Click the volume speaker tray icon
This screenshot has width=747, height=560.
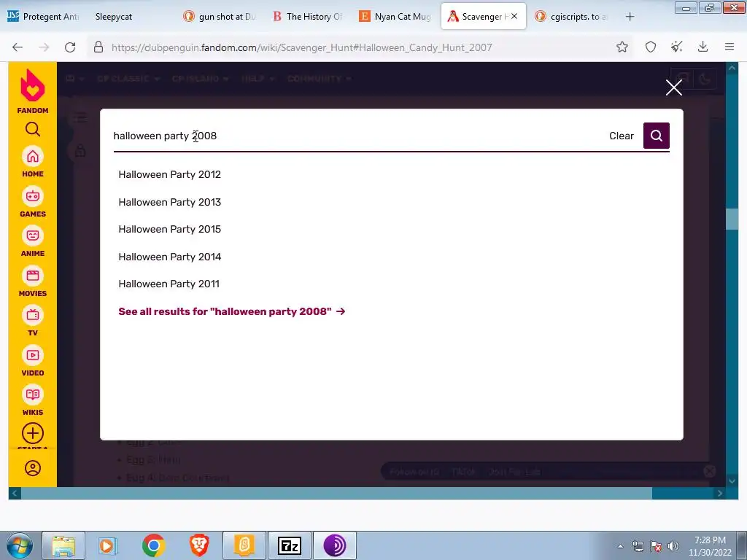pos(673,546)
